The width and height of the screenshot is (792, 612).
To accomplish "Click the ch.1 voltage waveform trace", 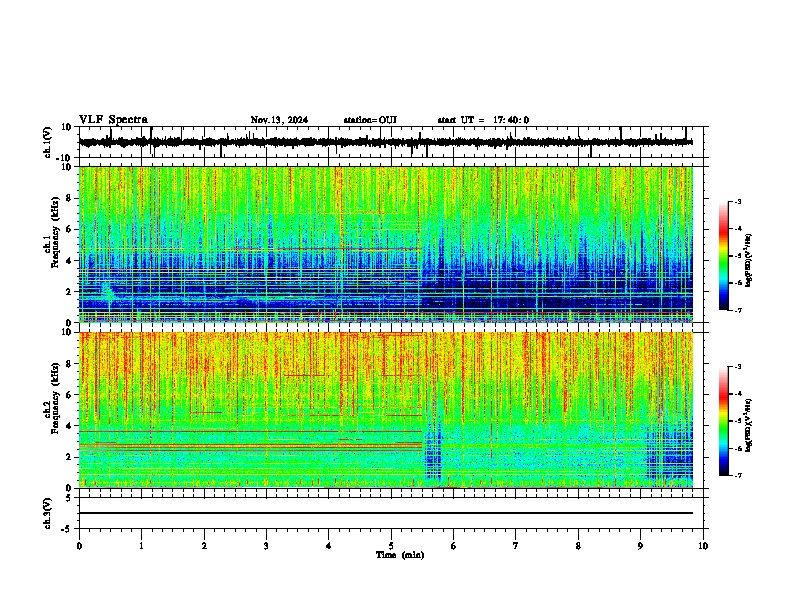I will point(385,142).
